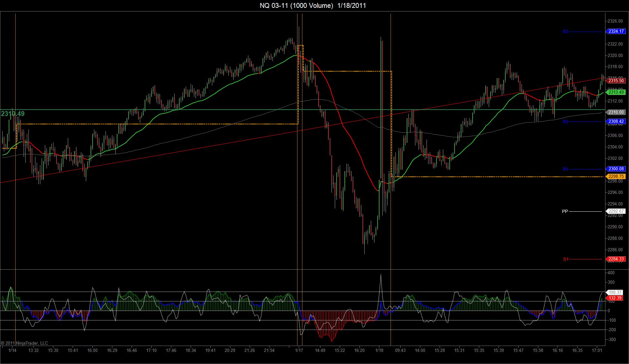Click the green 2310.49 price label at left
The image size is (629, 364).
pyautogui.click(x=13, y=114)
